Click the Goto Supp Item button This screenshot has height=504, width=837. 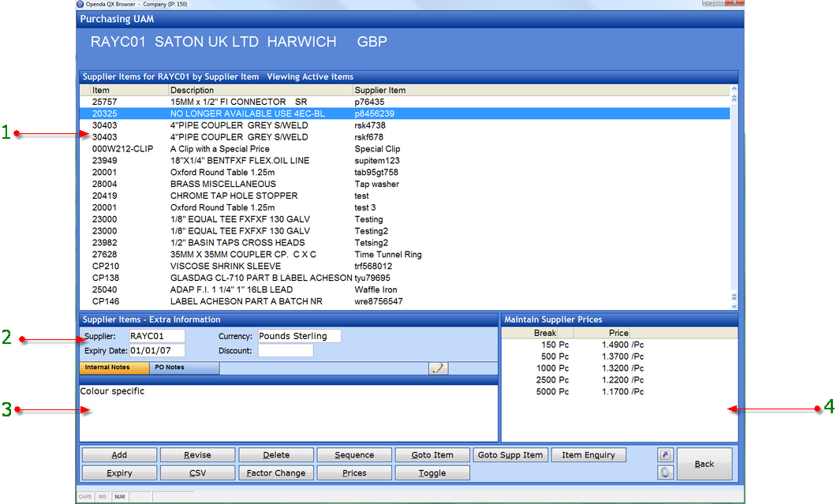(510, 455)
